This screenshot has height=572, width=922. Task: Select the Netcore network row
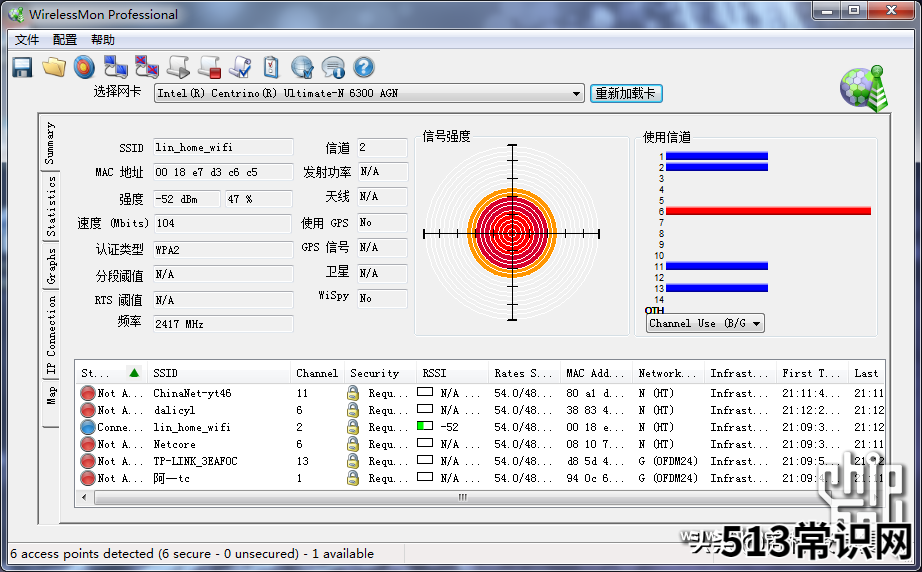click(x=480, y=444)
